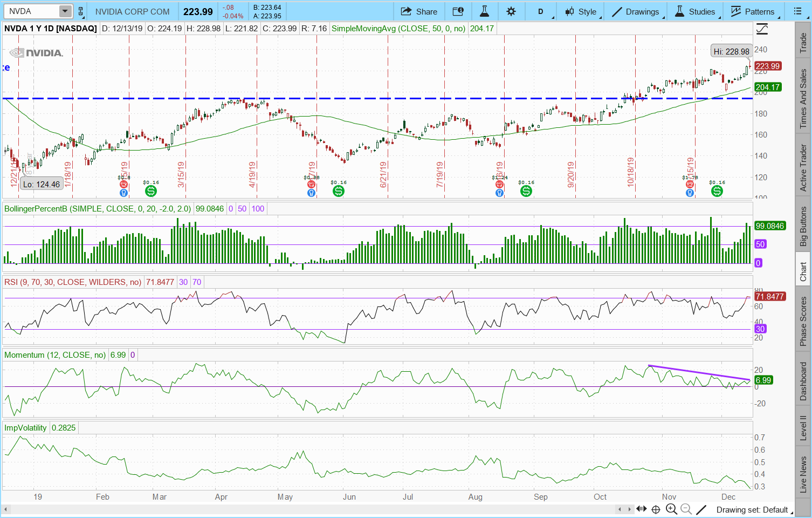
Task: Expand the NVDA symbol dropdown arrow
Action: pyautogui.click(x=65, y=11)
